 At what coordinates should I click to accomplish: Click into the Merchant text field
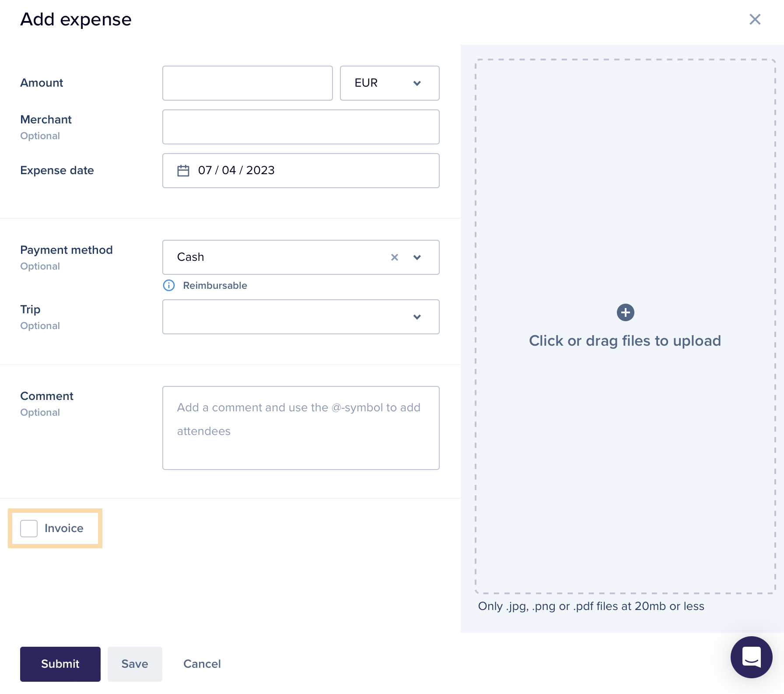pos(301,127)
